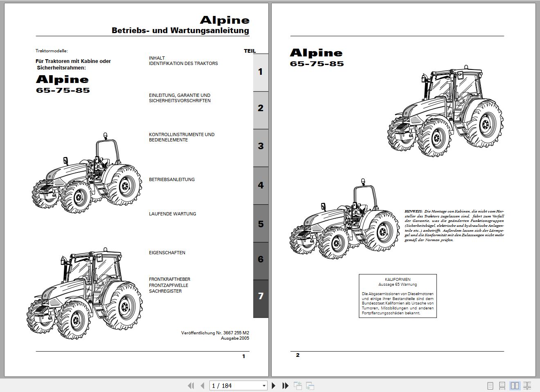This screenshot has width=540, height=392.
Task: Click the Veröffentlichung Nr. 3667 255 M2 text
Action: (x=215, y=333)
